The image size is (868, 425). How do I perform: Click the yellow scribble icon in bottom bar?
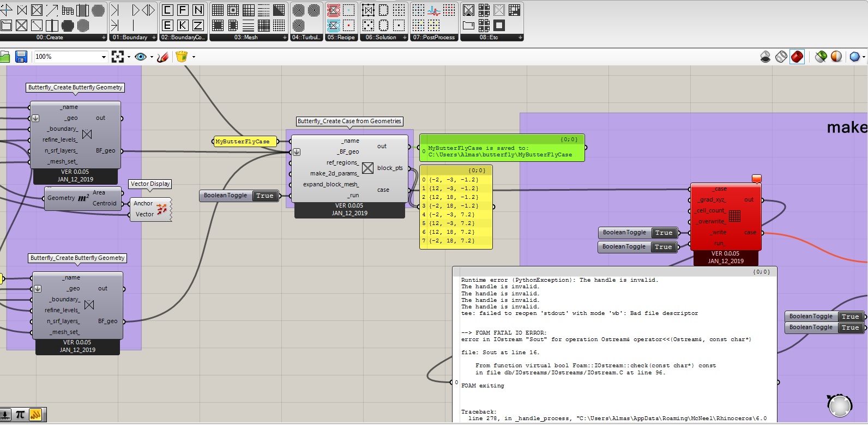[x=35, y=415]
